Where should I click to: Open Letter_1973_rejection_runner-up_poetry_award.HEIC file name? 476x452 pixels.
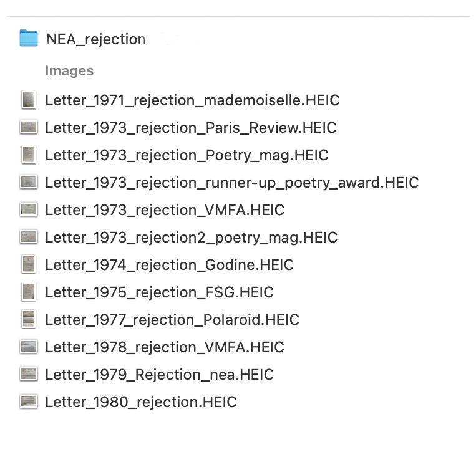pyautogui.click(x=232, y=183)
